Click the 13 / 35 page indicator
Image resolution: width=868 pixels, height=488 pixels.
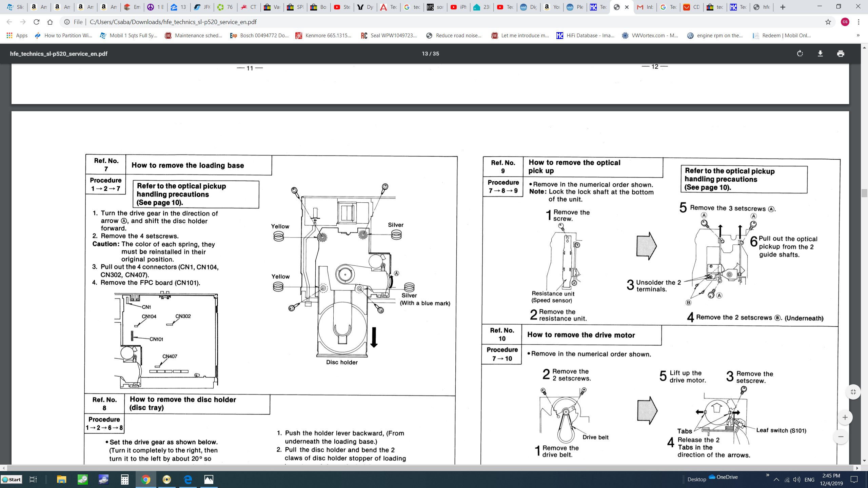coord(430,54)
